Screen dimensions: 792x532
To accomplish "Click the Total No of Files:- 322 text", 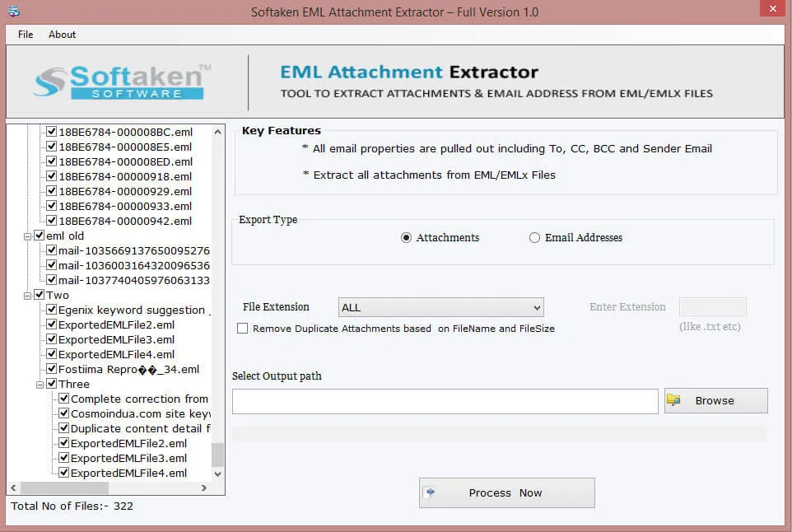I will pyautogui.click(x=72, y=506).
